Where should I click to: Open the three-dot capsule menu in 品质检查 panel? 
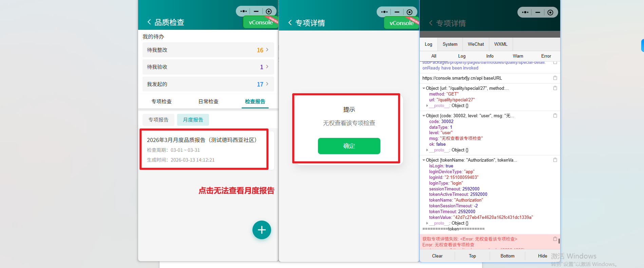[244, 11]
